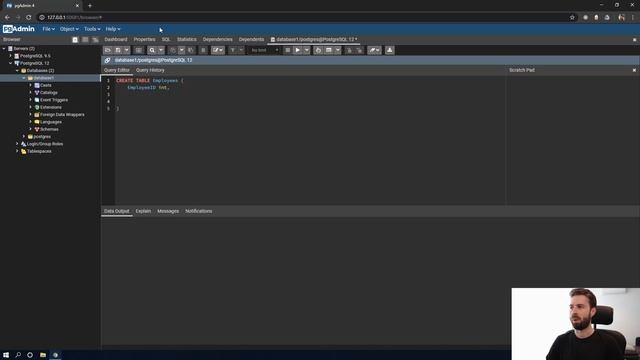Image resolution: width=640 pixels, height=360 pixels.
Task: Expand the Schemas tree node arrow
Action: [30, 129]
